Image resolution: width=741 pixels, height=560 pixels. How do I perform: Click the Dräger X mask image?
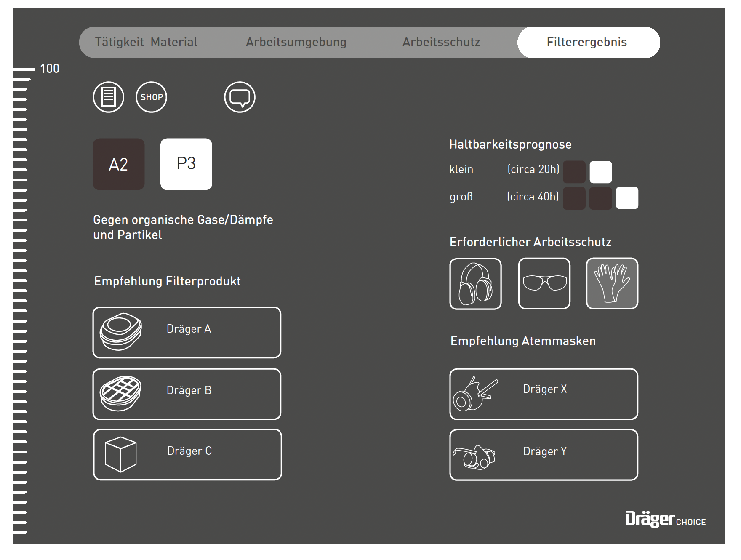click(x=475, y=394)
